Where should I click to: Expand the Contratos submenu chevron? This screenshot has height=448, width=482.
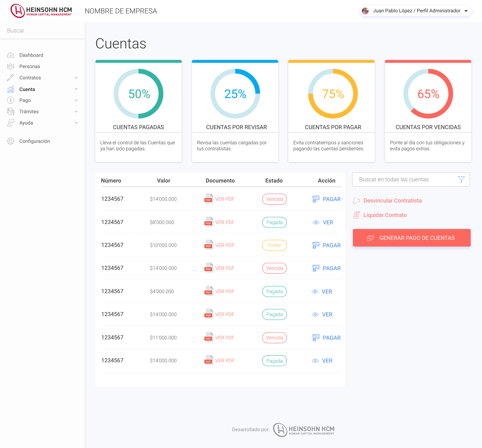click(76, 78)
